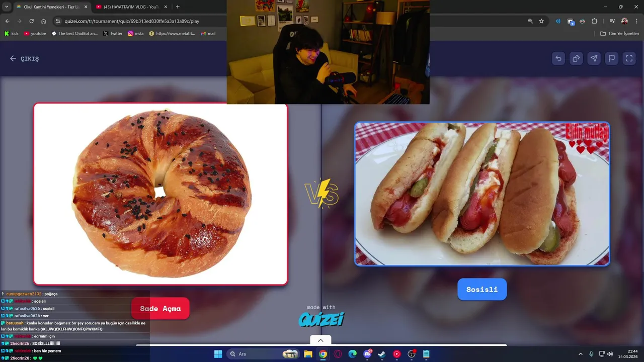Image resolution: width=644 pixels, height=362 pixels.
Task: Click the Chrome taskbar icon
Action: point(323,354)
